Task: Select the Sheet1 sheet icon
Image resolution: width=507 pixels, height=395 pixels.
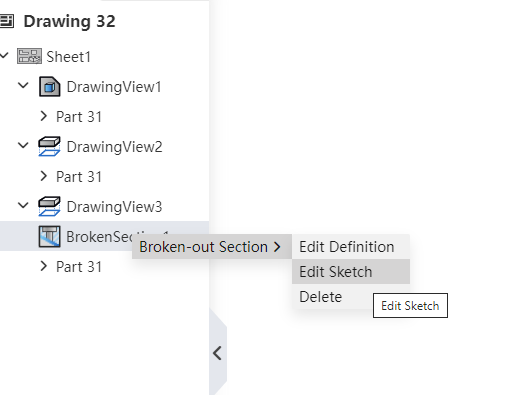Action: (x=29, y=56)
